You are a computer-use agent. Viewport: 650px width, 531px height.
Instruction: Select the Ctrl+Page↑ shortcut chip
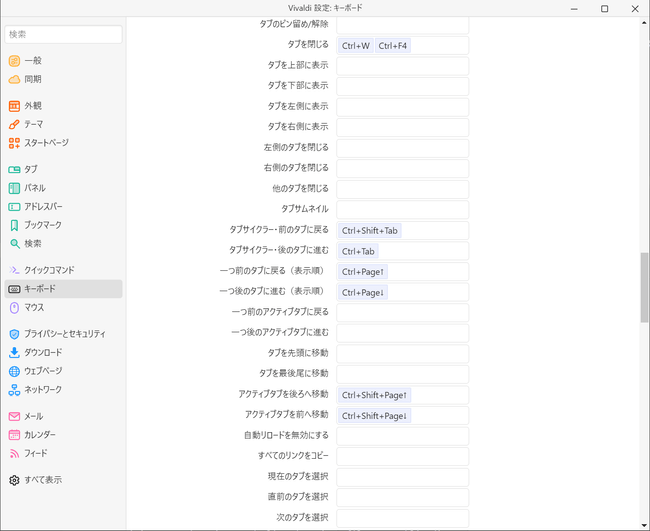(x=363, y=272)
